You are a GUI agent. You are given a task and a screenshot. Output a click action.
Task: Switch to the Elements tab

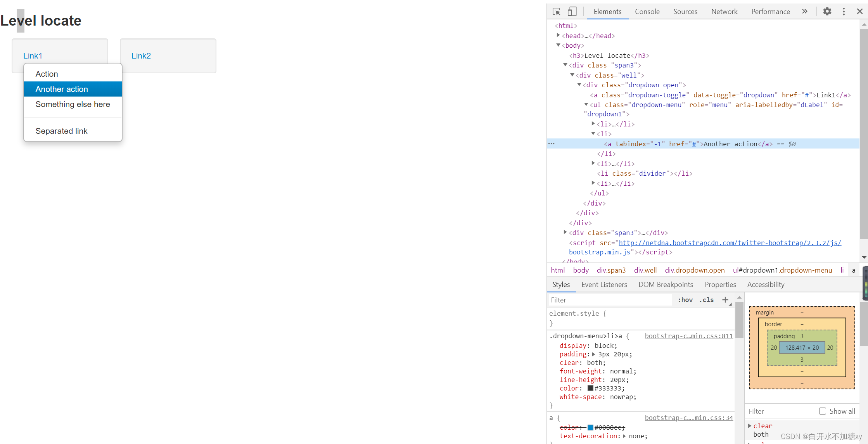pos(607,12)
